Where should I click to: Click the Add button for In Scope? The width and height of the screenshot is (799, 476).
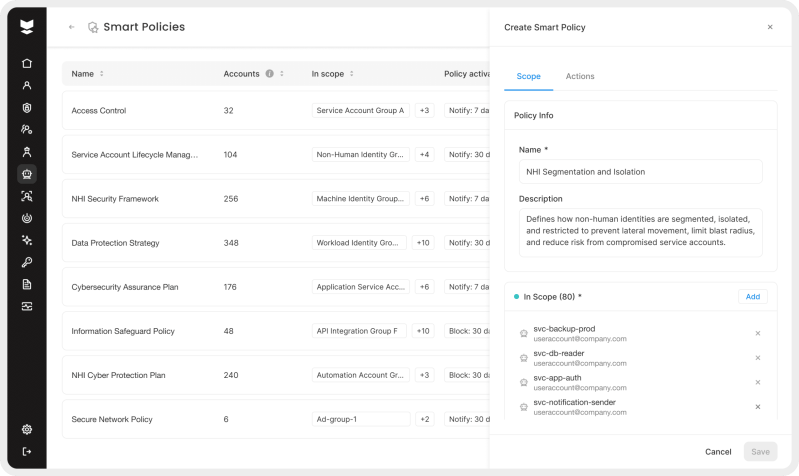click(x=753, y=297)
